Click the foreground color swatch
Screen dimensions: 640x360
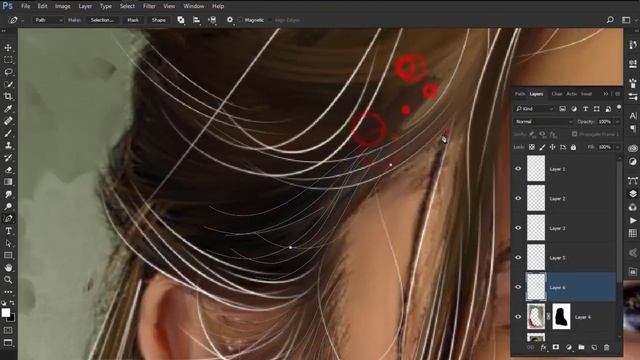(6, 313)
